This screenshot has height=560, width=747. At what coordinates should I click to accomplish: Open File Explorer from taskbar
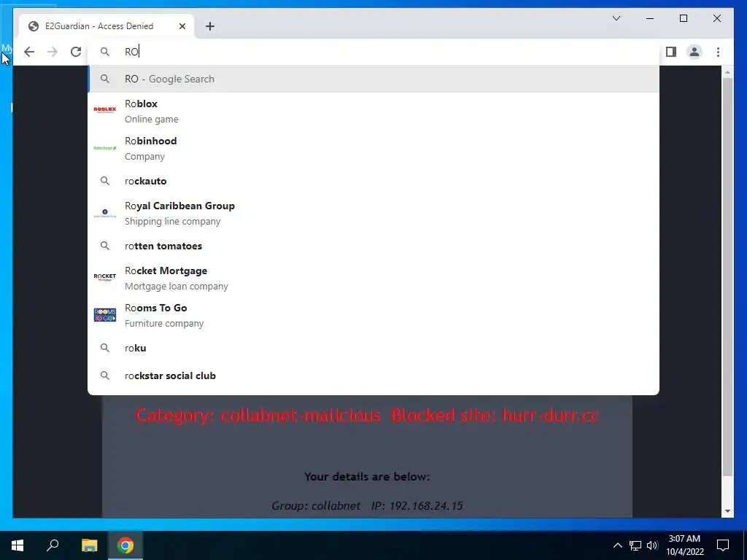click(89, 545)
